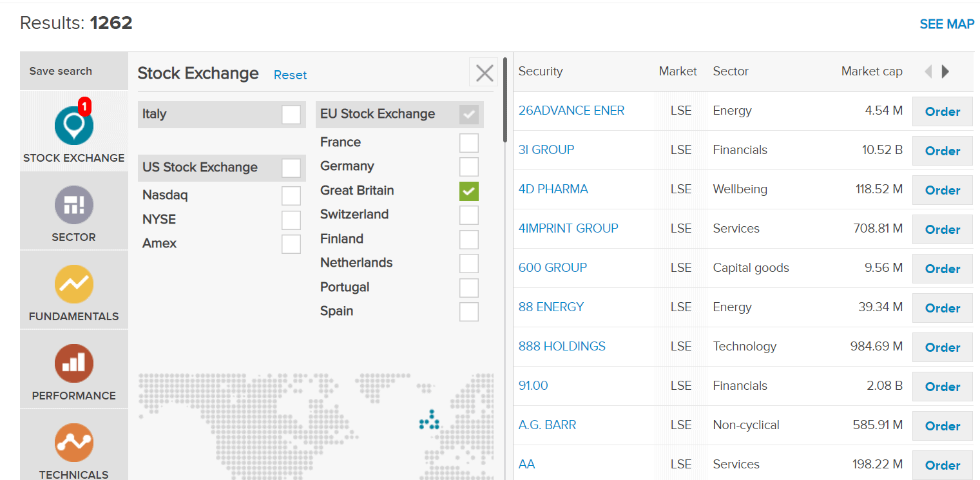Viewport: 980px width, 480px height.
Task: Open the A.G. BARR security
Action: coord(547,425)
